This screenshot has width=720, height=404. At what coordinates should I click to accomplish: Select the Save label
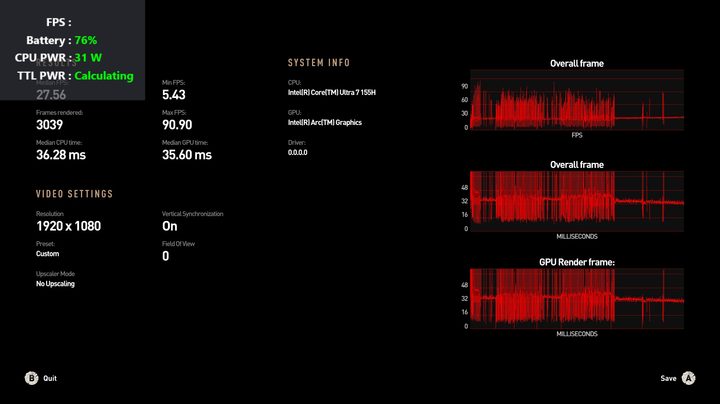(668, 378)
